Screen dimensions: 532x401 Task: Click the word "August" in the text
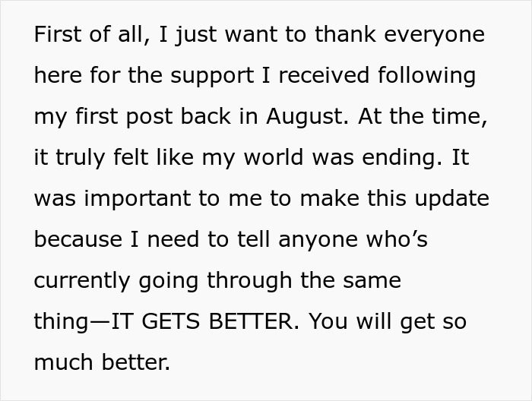(x=304, y=118)
